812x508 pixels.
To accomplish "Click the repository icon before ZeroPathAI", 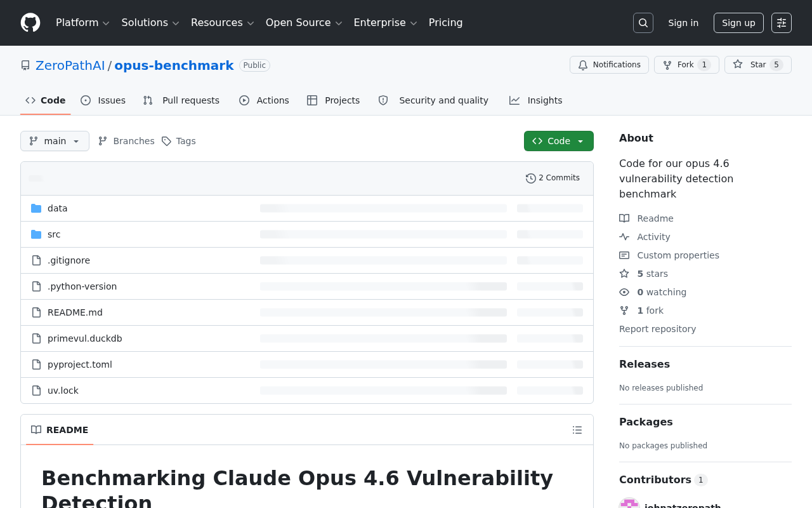I will [25, 65].
